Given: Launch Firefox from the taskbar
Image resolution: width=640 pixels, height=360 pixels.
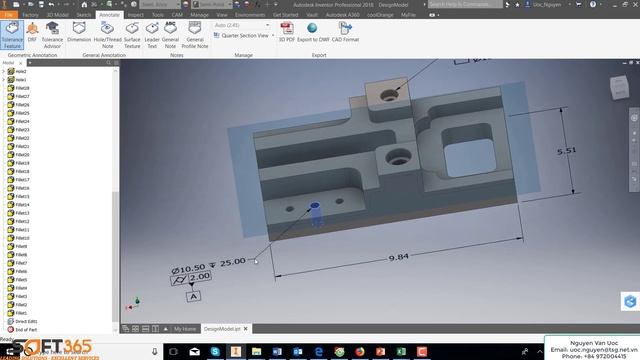Looking at the screenshot, I should 360,351.
